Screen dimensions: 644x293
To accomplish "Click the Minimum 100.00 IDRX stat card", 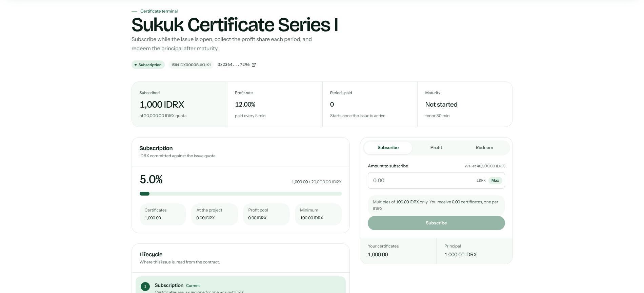I will pos(318,214).
